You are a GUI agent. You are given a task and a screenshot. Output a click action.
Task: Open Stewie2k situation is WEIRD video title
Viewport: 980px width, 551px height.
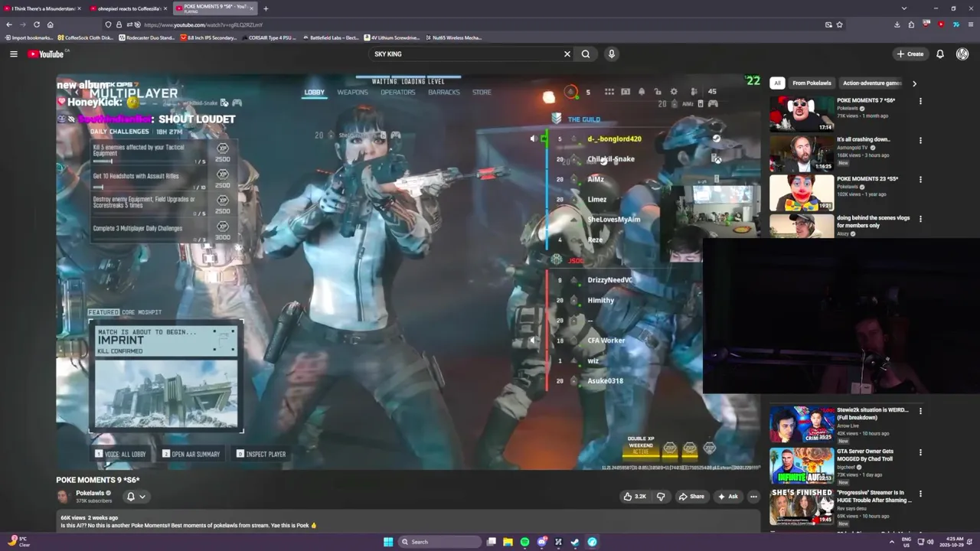point(872,413)
